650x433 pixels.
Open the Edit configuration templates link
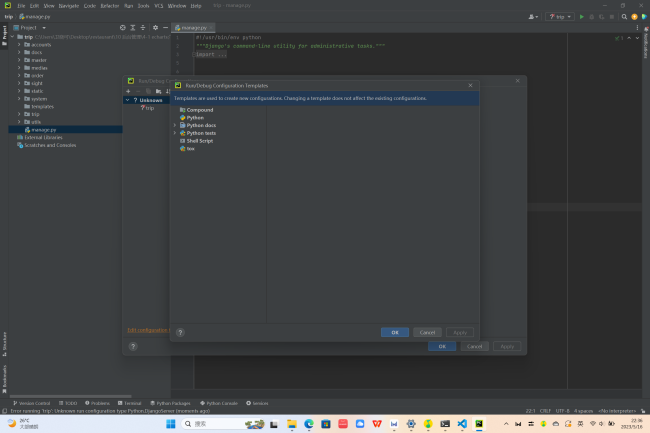pos(148,330)
